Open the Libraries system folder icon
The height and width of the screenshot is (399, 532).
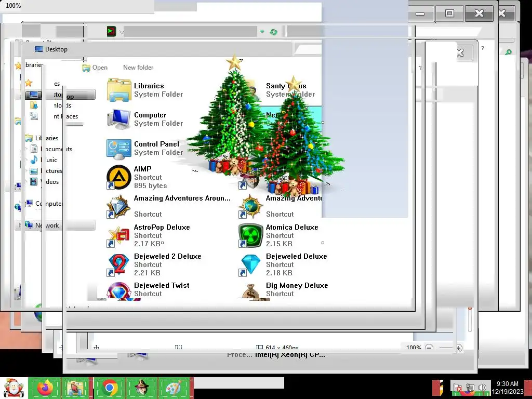click(119, 90)
